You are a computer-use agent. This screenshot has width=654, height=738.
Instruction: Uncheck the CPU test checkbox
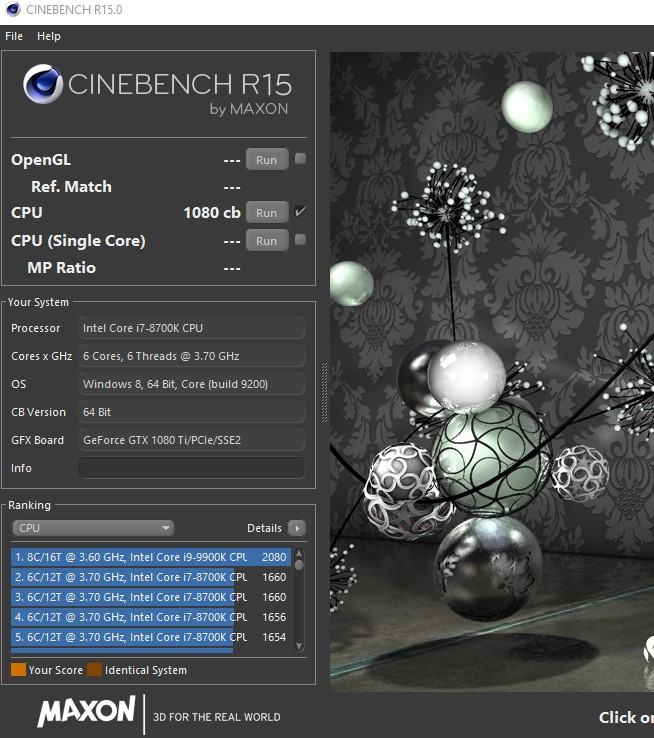[x=300, y=211]
